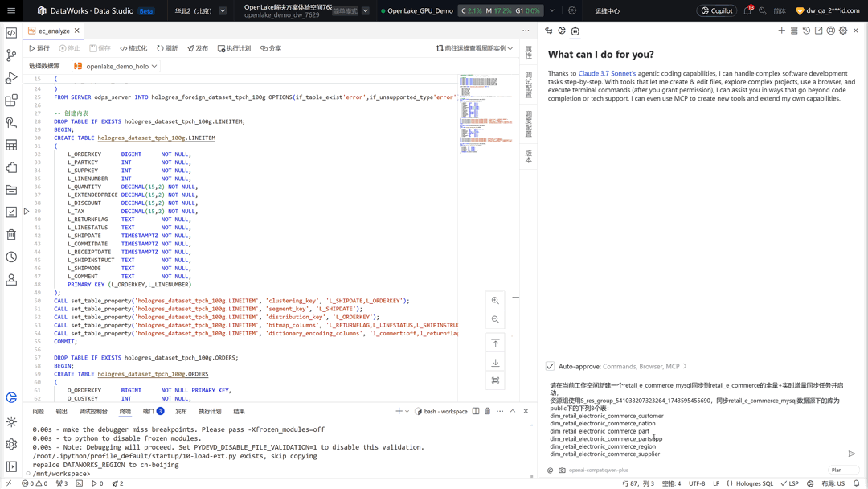
Task: Open the openlake_demo_holo datasource dropdown
Action: [x=116, y=66]
